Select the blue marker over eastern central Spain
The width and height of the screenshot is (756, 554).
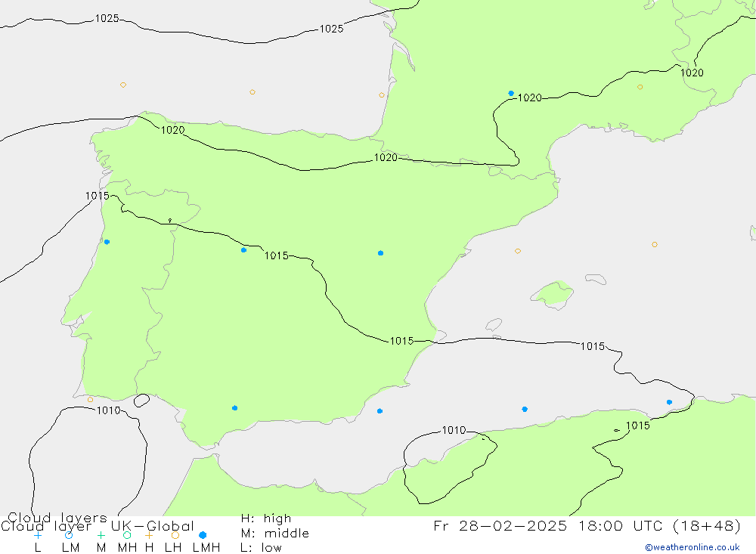380,253
